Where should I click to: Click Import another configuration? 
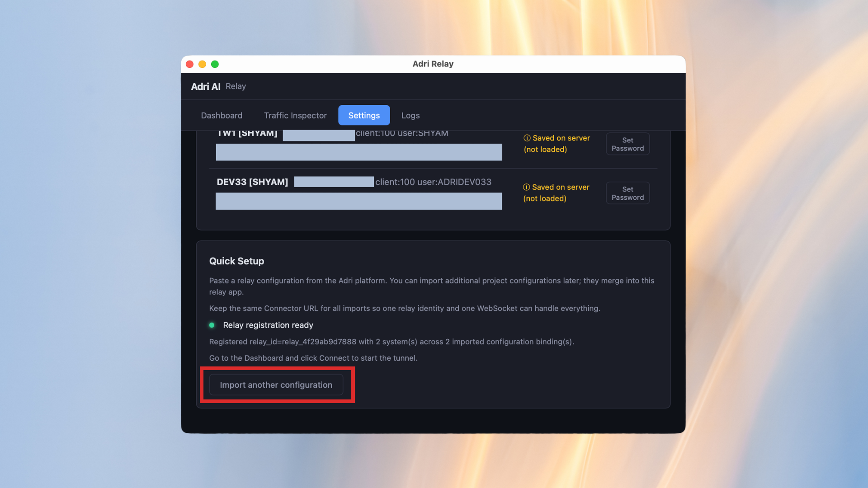pyautogui.click(x=275, y=385)
